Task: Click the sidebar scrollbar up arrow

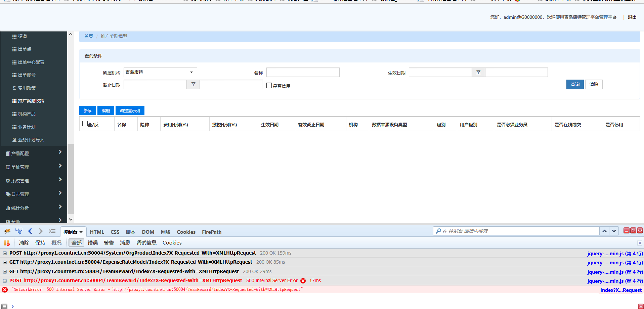Action: point(71,35)
